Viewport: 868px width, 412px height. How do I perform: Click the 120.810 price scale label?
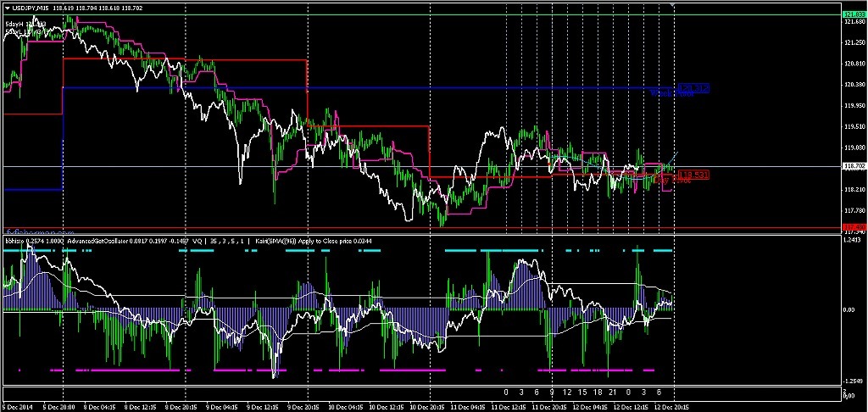coord(855,64)
